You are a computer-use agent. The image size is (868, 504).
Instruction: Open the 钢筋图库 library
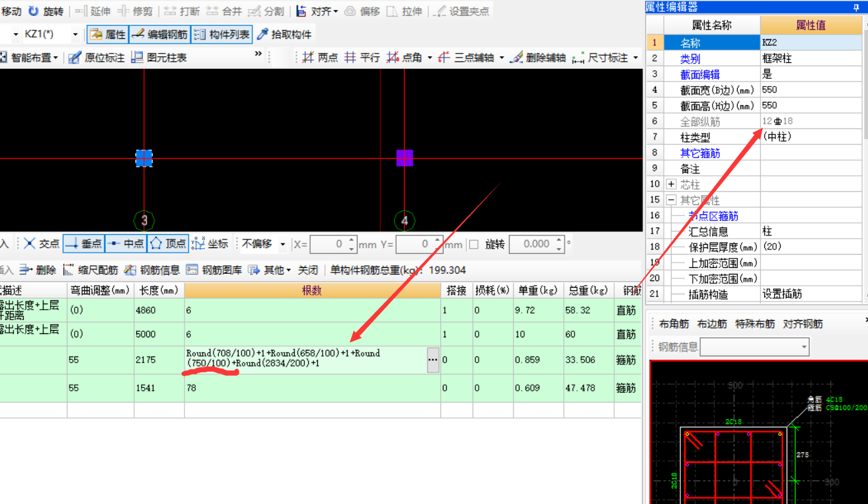(214, 270)
